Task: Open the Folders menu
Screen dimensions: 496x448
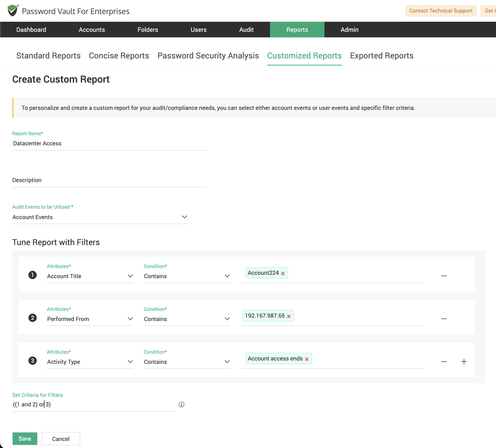Action: [148, 30]
